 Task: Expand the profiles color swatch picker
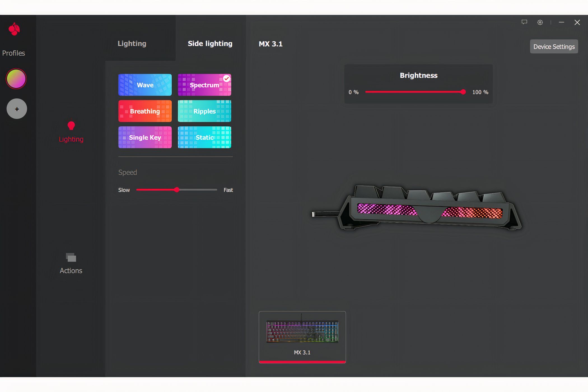click(16, 79)
